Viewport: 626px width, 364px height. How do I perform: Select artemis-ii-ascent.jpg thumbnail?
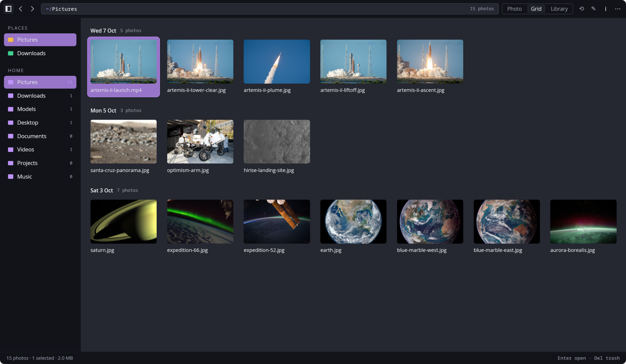[x=430, y=61]
